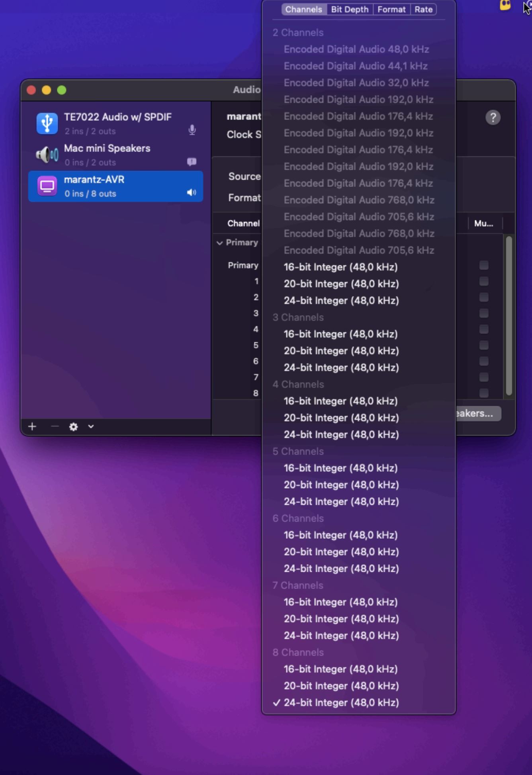Screen dimensions: 532x775
Task: Open the yellow ghost icon in menu bar
Action: 505,5
